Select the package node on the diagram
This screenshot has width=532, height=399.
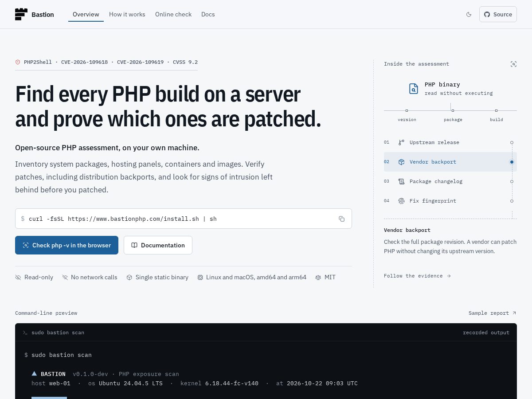click(453, 110)
